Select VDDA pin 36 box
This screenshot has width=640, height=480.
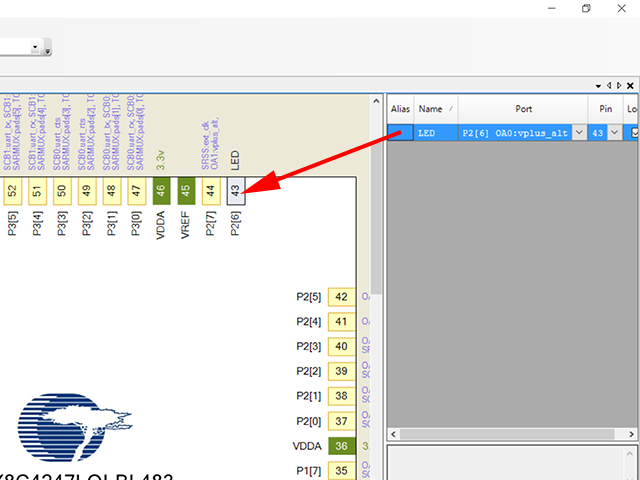(342, 446)
